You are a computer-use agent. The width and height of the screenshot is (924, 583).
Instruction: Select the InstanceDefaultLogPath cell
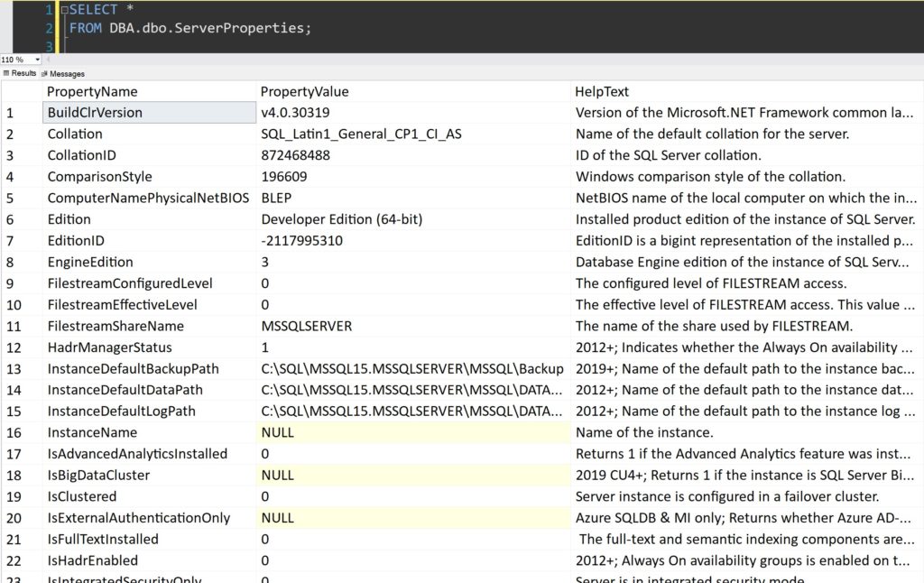[x=150, y=411]
